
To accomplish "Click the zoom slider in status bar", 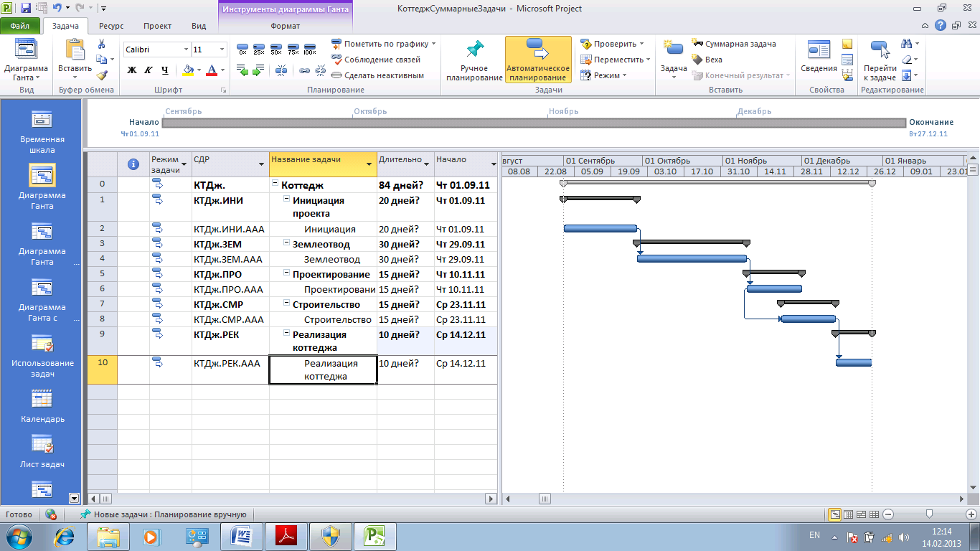I will (930, 514).
